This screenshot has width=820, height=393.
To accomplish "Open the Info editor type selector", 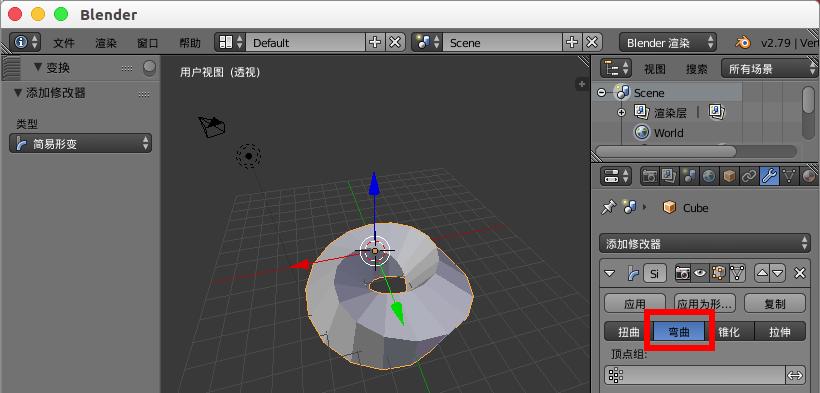I will [x=26, y=42].
